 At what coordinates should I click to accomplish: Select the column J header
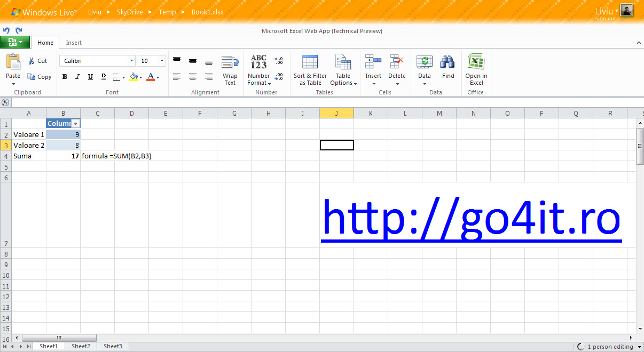pos(336,113)
